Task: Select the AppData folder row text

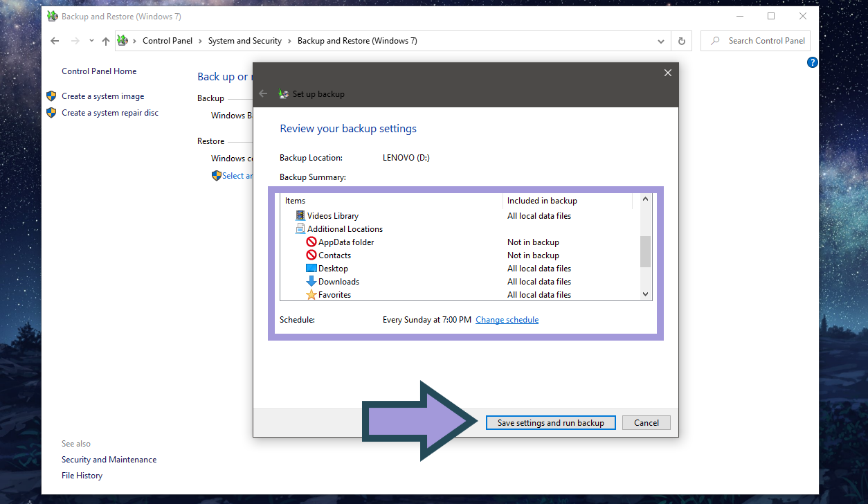Action: 346,242
